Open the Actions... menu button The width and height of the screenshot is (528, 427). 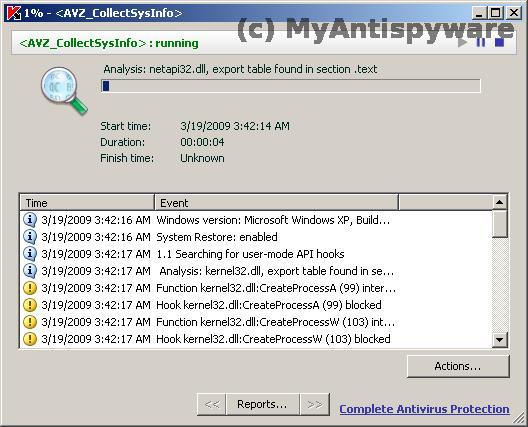[458, 366]
